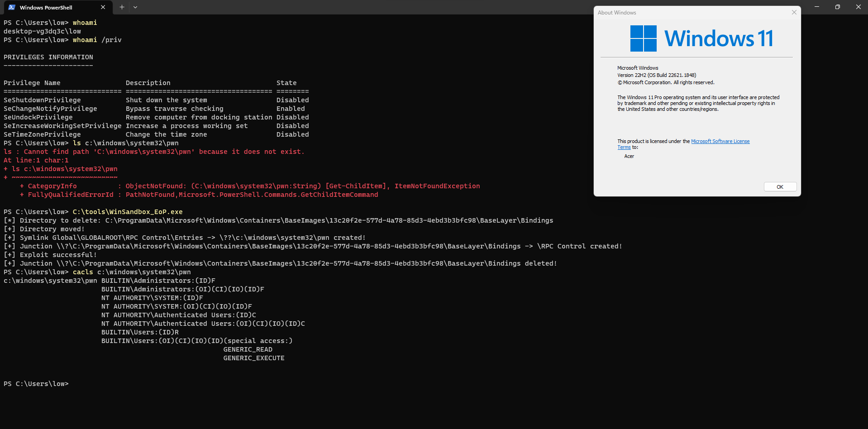Click the red 'Cannot find path' error line
Image resolution: width=868 pixels, height=429 pixels.
[154, 152]
